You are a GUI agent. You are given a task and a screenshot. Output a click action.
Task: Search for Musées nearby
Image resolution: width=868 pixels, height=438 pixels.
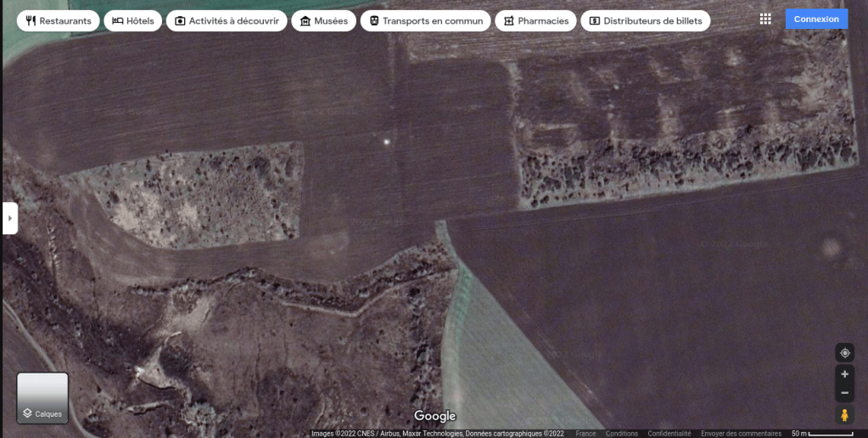(x=324, y=20)
